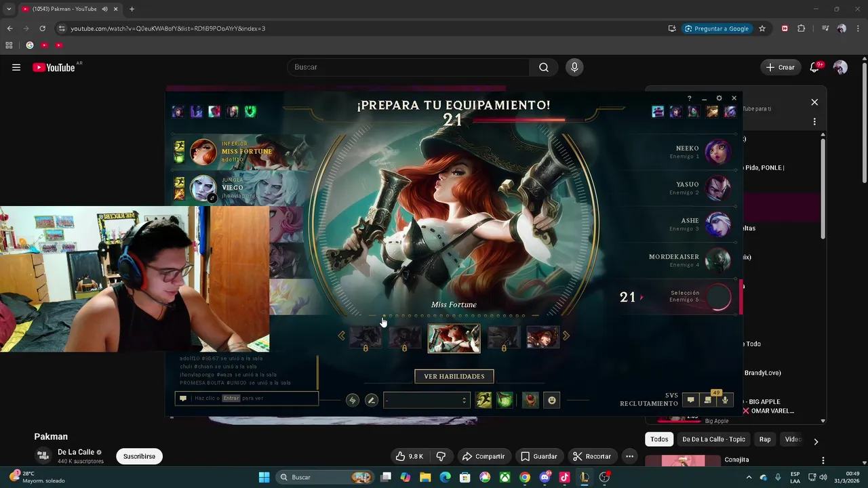
Task: Select the Rap filter chip
Action: [765, 439]
